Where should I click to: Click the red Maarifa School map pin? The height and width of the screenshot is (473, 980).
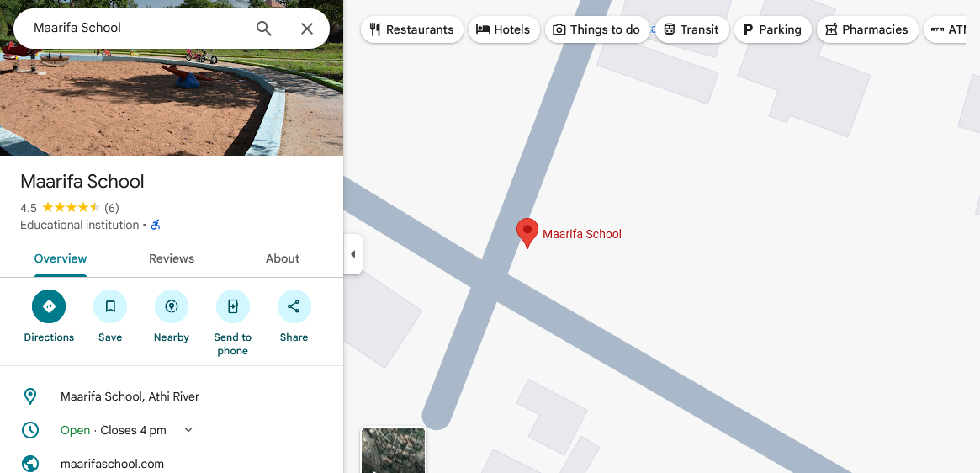(527, 231)
